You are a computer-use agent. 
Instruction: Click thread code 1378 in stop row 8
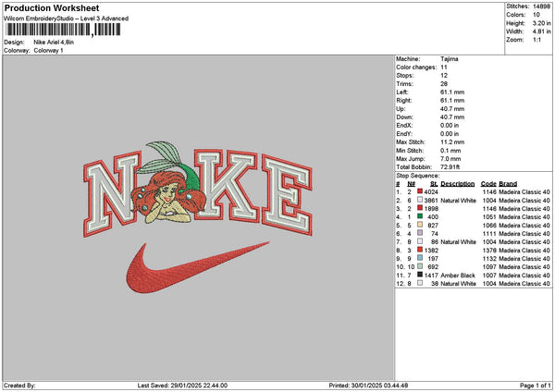coord(489,251)
